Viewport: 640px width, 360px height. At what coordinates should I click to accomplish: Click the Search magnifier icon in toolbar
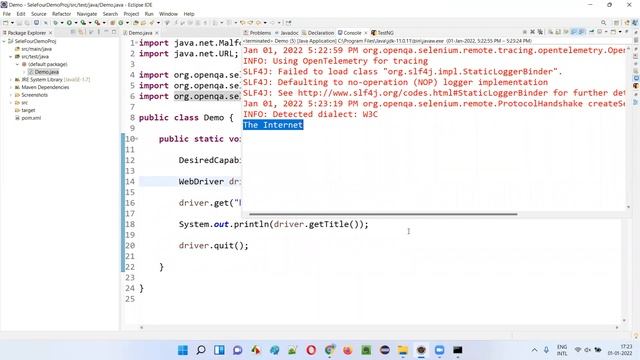click(603, 23)
